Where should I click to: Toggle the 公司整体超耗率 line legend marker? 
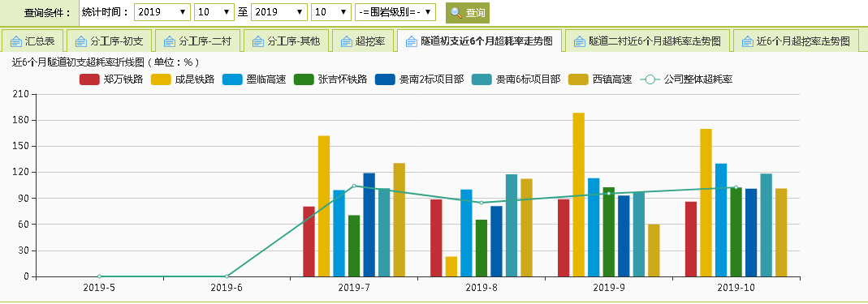650,79
